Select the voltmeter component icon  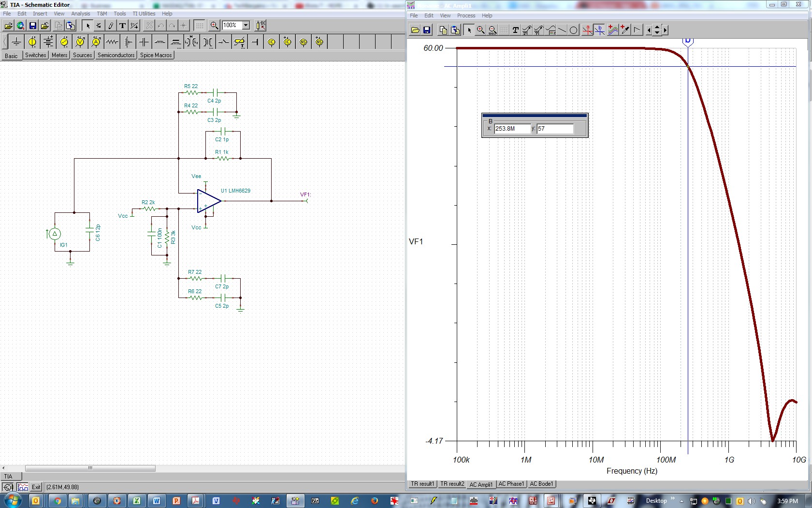80,42
